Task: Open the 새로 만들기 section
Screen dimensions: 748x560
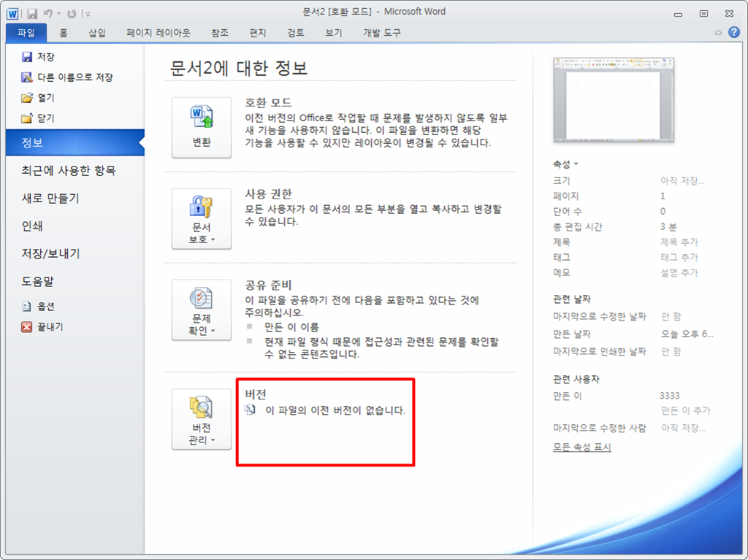Action: (50, 198)
